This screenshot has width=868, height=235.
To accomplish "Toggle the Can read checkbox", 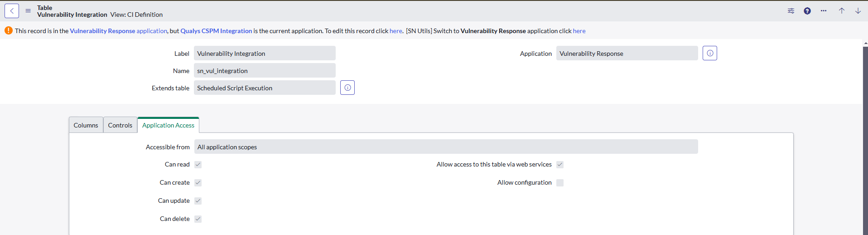I will (x=198, y=164).
